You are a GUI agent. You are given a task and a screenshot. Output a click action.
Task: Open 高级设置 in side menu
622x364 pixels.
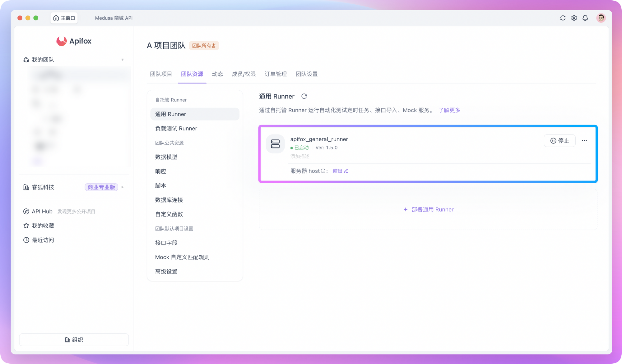coord(195,271)
